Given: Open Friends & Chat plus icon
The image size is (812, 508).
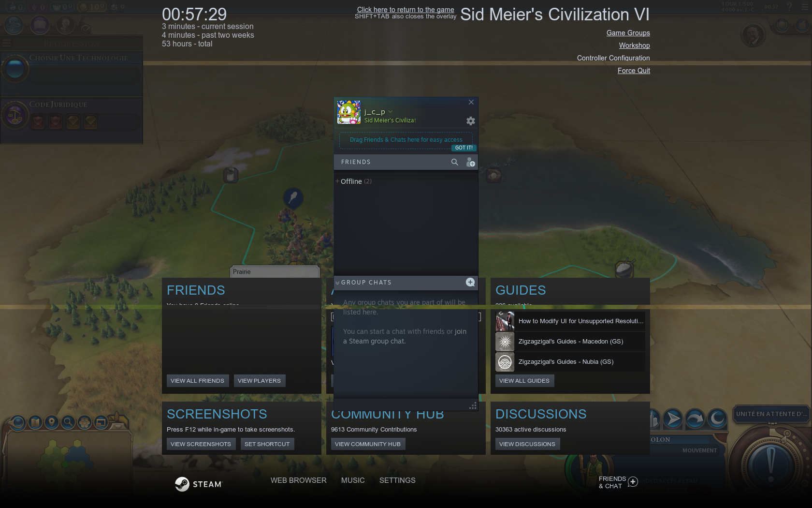Looking at the screenshot, I should [633, 482].
